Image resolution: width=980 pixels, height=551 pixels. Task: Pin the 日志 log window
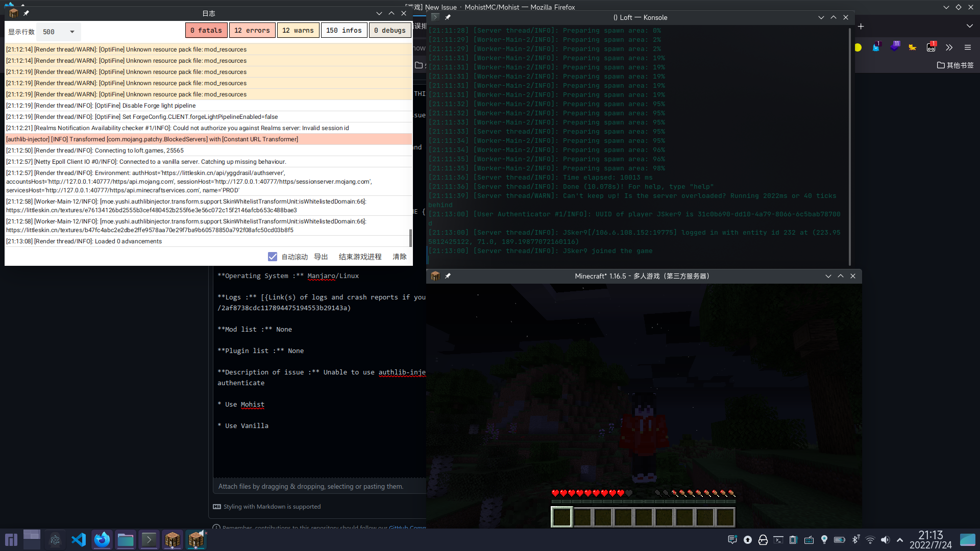[26, 13]
